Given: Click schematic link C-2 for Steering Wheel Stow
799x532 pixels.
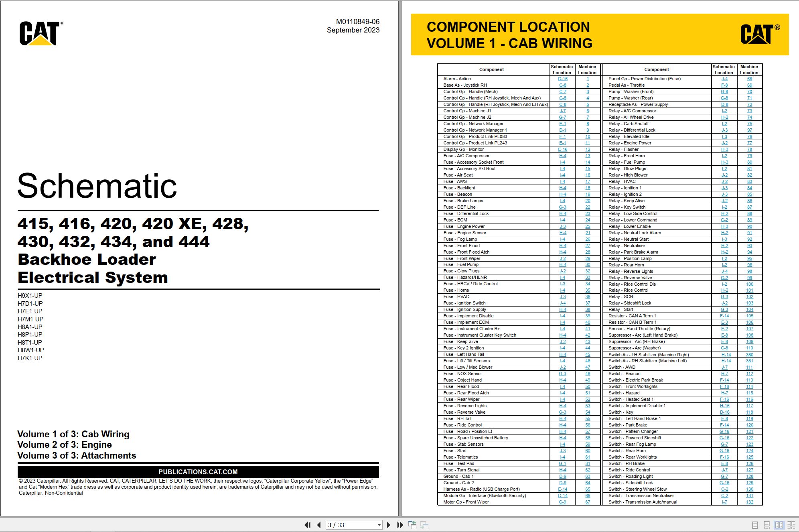Looking at the screenshot, I should tap(724, 489).
